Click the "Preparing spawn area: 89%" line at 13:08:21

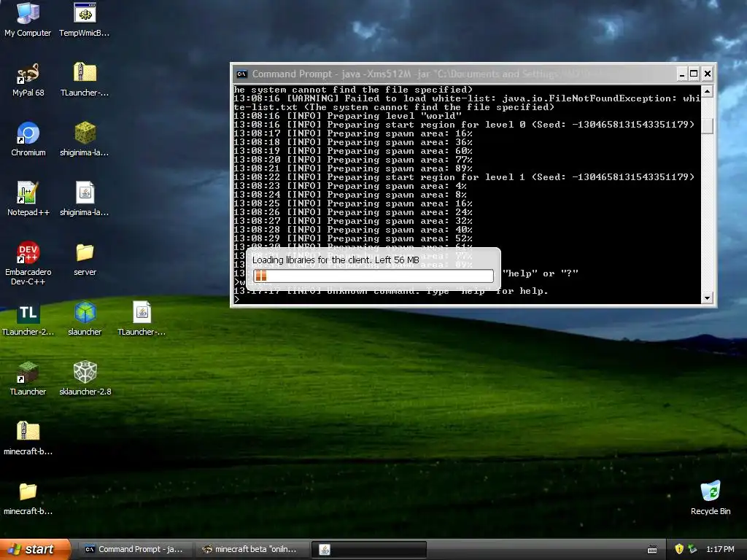click(353, 168)
